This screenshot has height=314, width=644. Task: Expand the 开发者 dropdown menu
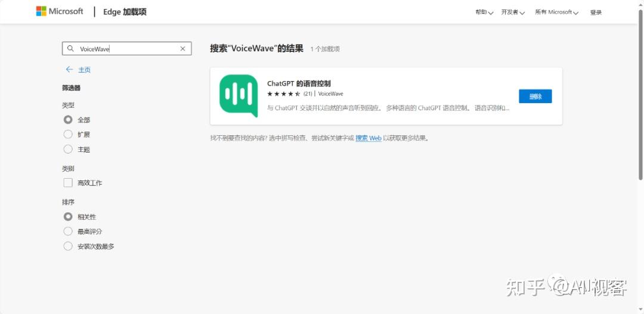click(x=513, y=13)
